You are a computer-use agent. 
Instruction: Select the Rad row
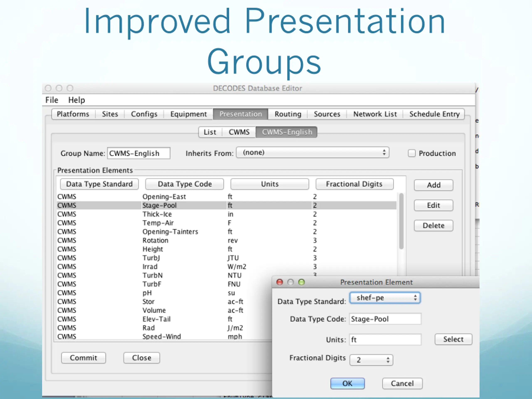click(x=165, y=328)
